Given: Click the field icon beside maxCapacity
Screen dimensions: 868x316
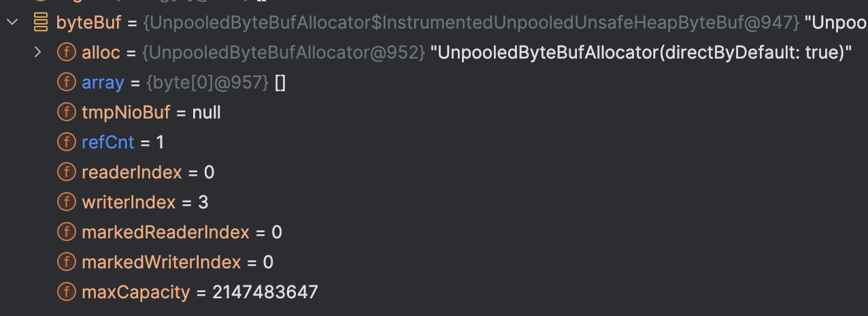Looking at the screenshot, I should point(67,292).
